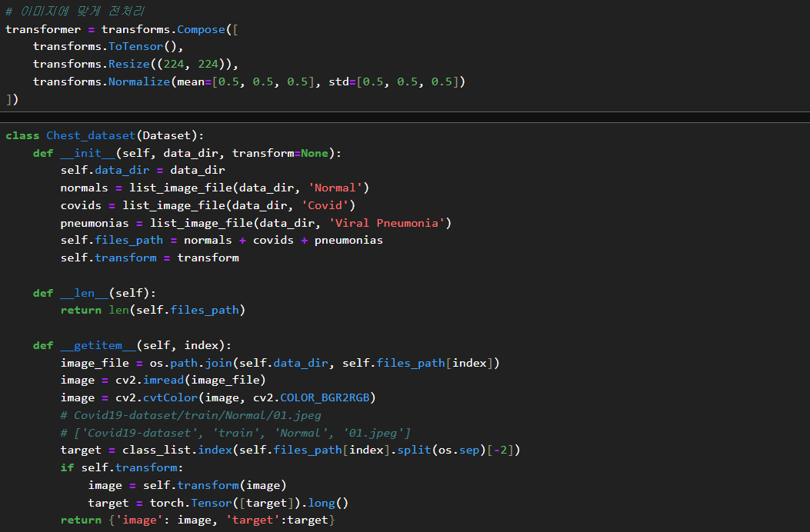This screenshot has height=532, width=810.
Task: Click the 'pneumonias' variable being assigned
Action: [95, 223]
